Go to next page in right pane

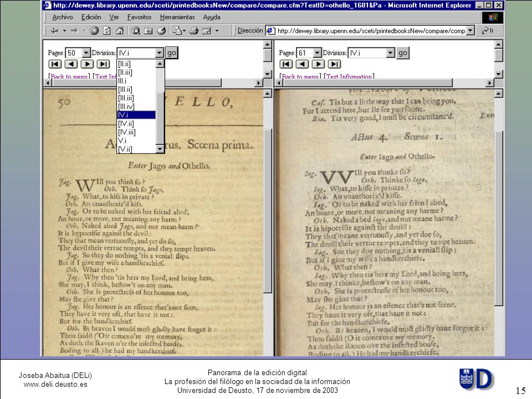[318, 64]
